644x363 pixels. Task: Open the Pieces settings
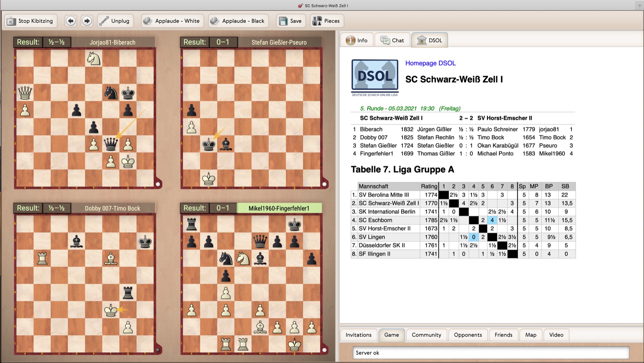[x=327, y=21]
